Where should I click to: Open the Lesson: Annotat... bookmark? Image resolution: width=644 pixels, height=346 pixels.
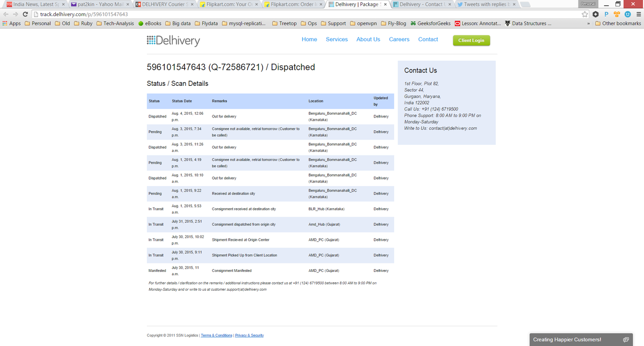click(478, 24)
